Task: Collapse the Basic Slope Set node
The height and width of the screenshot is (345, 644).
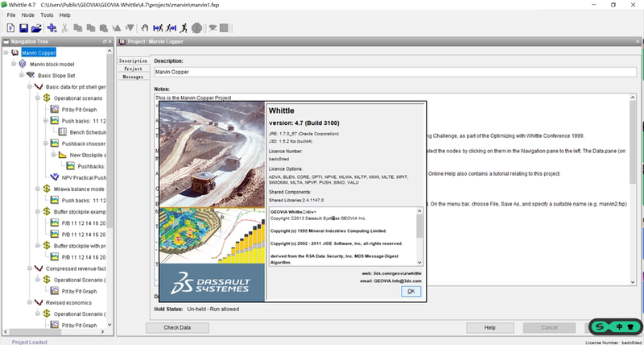Action: pos(22,75)
